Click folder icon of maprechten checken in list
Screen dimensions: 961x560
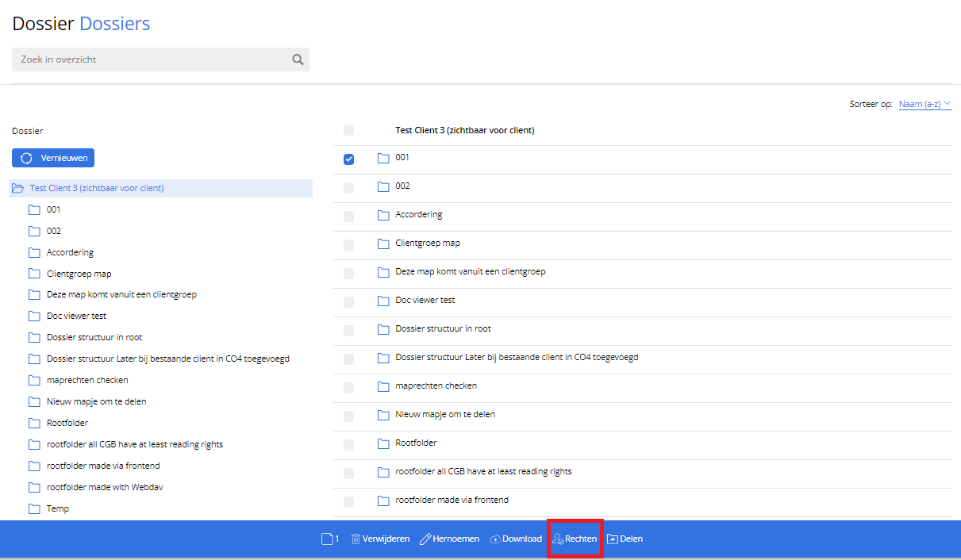(383, 386)
